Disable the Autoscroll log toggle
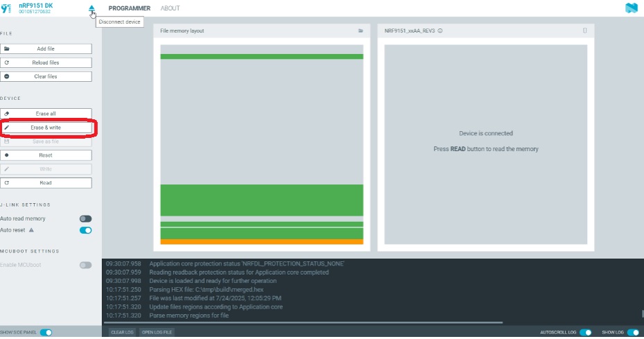This screenshot has width=644, height=339. (585, 333)
